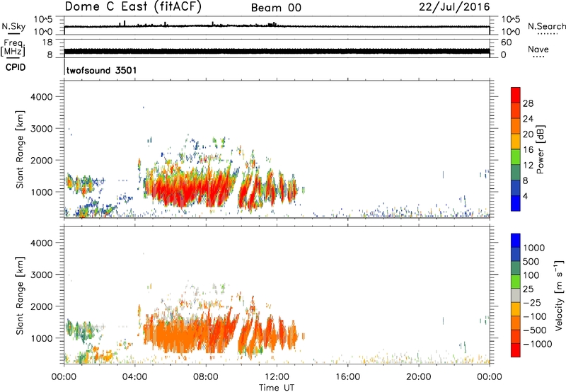Click the 'Beam 00' label
This screenshot has width=566, height=392.
coord(276,8)
